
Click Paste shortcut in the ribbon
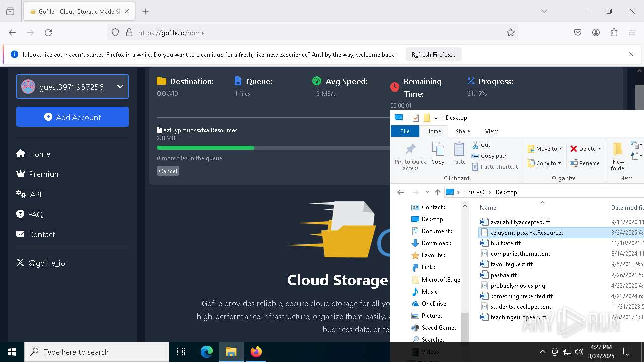click(495, 167)
